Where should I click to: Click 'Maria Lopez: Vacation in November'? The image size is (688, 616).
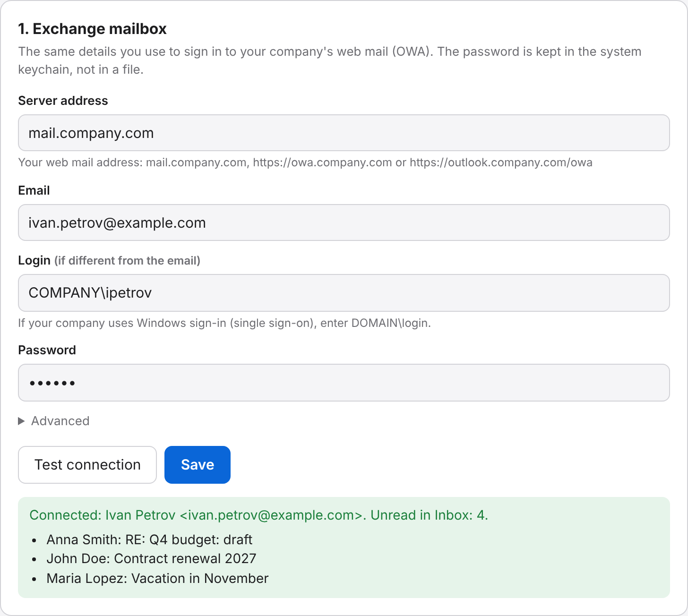[157, 578]
